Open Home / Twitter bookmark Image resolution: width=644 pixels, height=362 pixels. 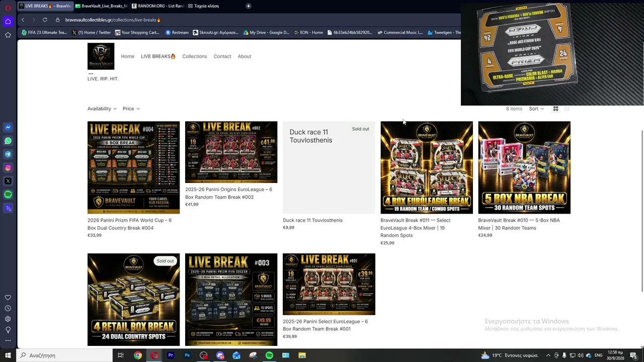(x=91, y=33)
